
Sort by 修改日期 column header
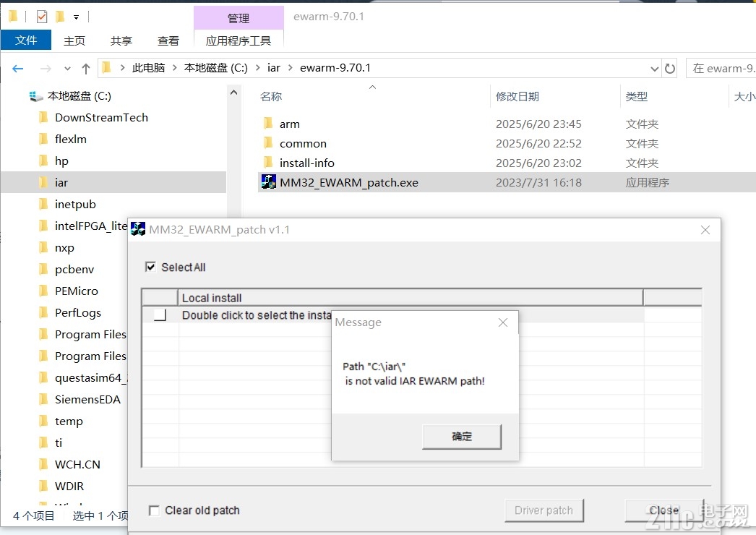[x=517, y=96]
